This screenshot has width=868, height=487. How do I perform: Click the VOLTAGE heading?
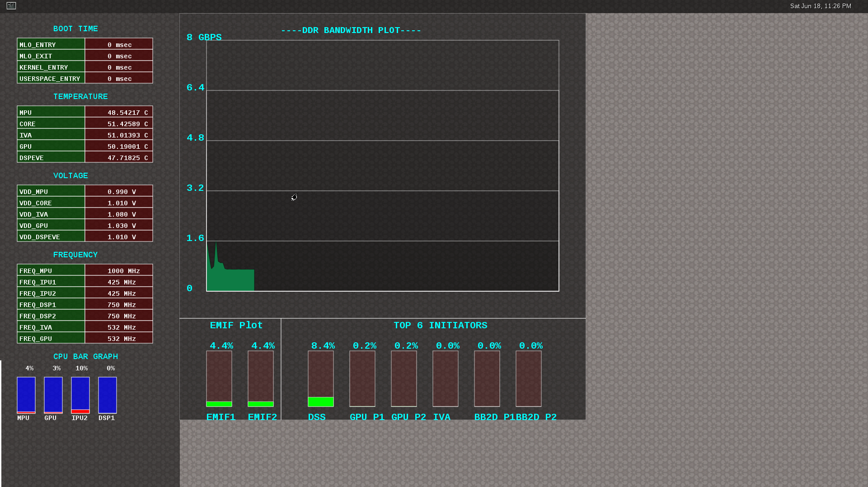point(70,175)
